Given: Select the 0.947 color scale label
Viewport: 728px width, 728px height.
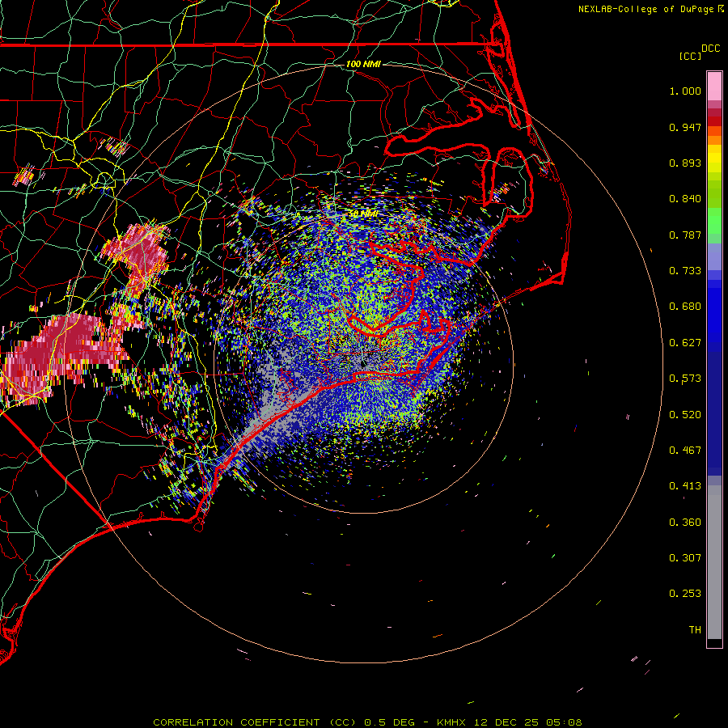Looking at the screenshot, I should tap(685, 127).
